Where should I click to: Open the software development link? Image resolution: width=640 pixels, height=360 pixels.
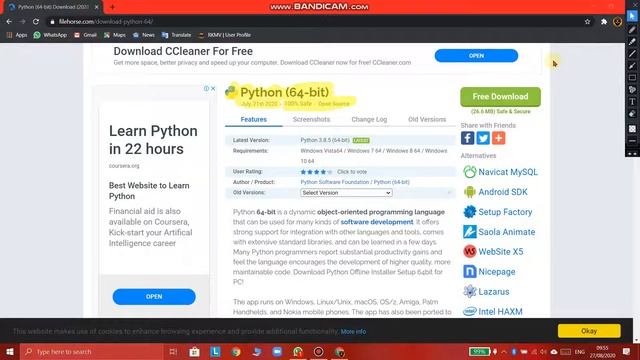coord(377,222)
